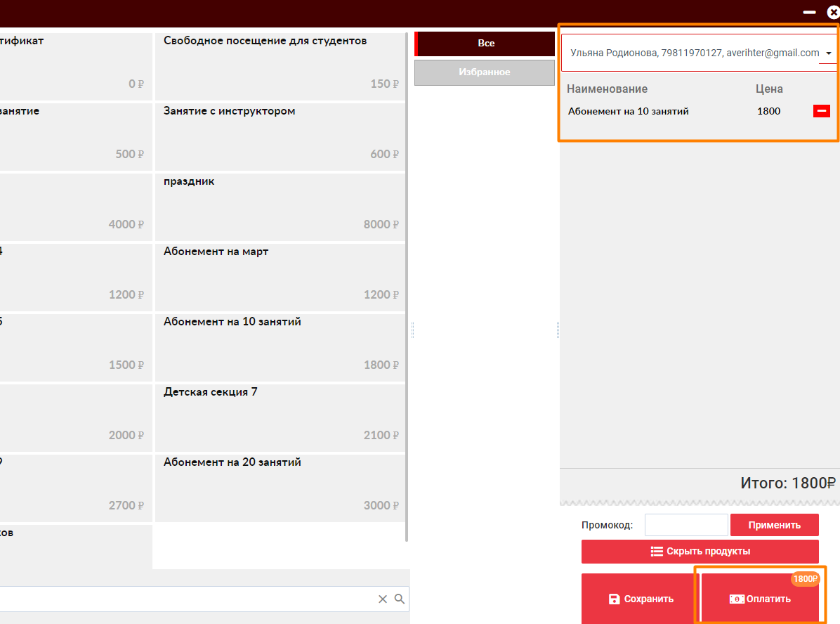
Task: Clear the product search field
Action: [x=383, y=599]
